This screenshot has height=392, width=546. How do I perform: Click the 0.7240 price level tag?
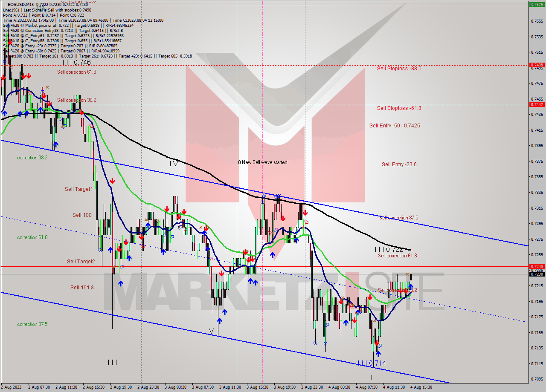[x=537, y=266]
